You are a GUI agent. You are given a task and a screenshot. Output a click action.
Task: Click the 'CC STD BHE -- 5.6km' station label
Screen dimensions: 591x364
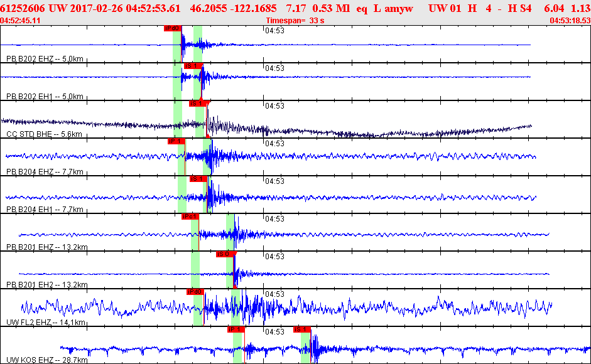[x=44, y=134]
